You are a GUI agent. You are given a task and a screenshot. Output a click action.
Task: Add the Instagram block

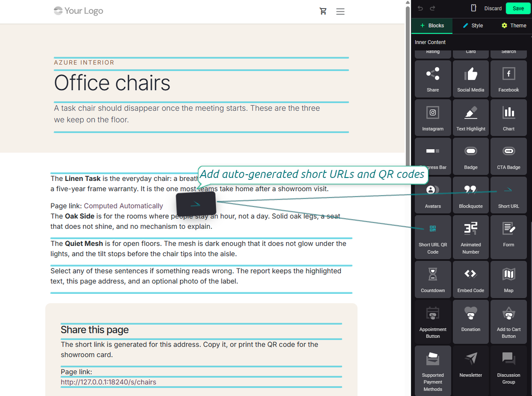[433, 118]
